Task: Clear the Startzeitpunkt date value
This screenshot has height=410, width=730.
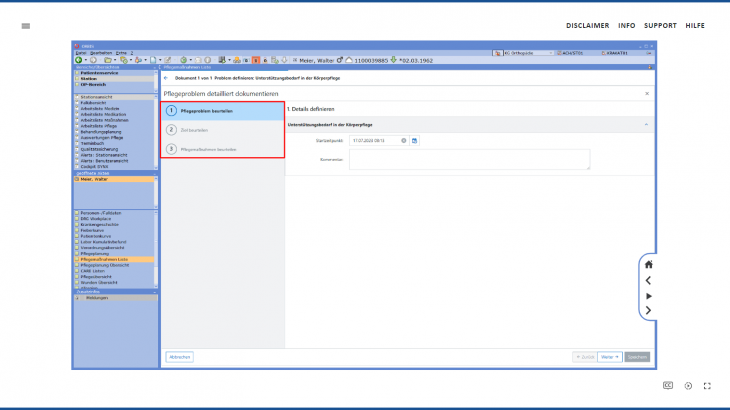Action: (x=404, y=140)
